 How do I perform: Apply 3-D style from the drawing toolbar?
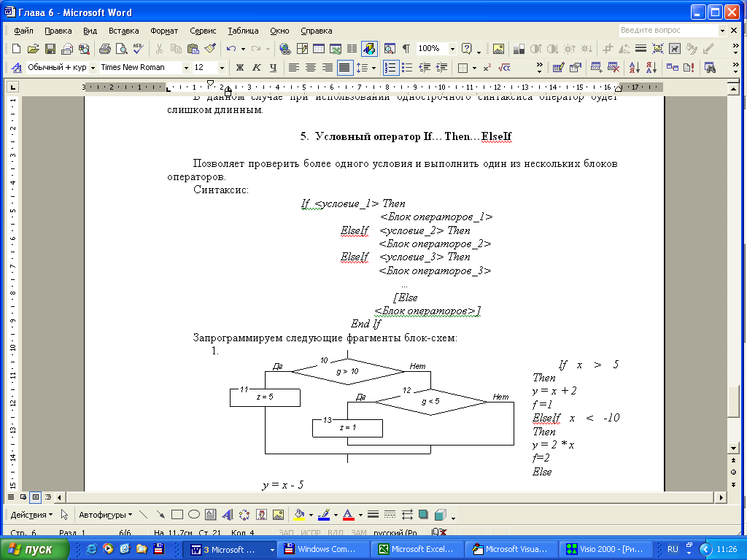tap(441, 515)
